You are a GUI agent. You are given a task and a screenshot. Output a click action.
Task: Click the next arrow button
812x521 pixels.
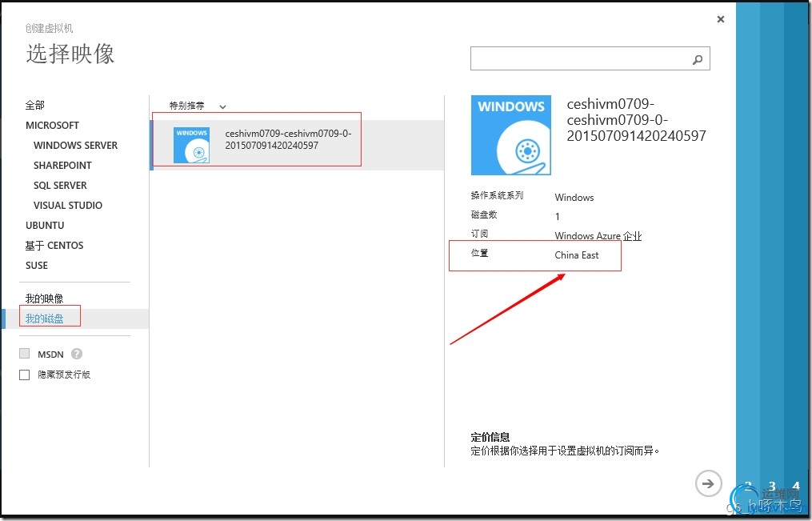coord(708,483)
